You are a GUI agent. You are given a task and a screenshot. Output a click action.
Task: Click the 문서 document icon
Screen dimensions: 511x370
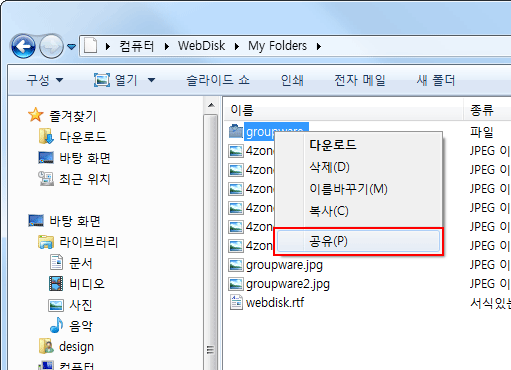click(56, 262)
